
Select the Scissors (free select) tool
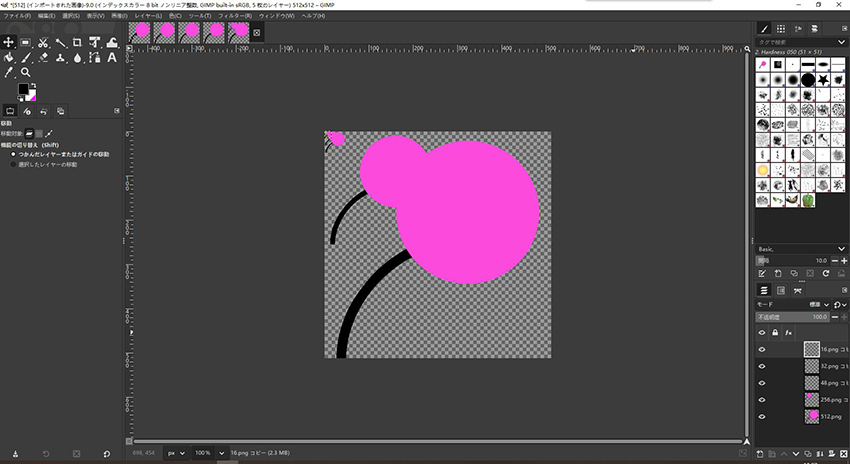click(43, 42)
